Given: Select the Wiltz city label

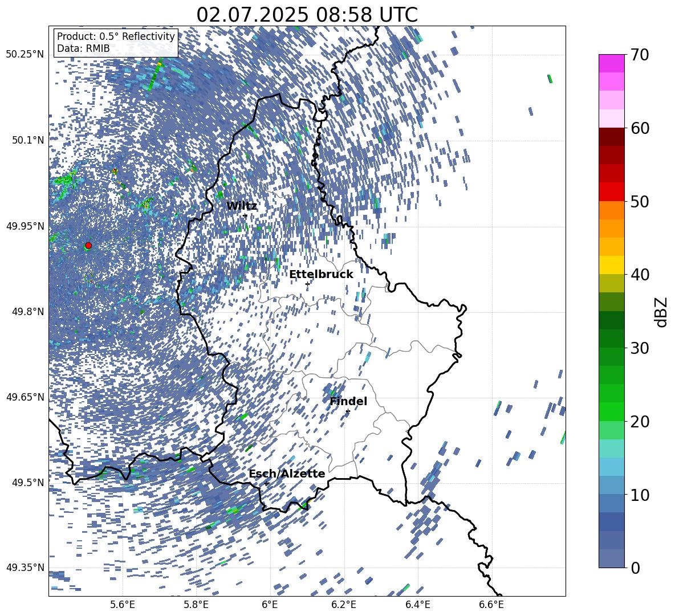Looking at the screenshot, I should (x=242, y=206).
